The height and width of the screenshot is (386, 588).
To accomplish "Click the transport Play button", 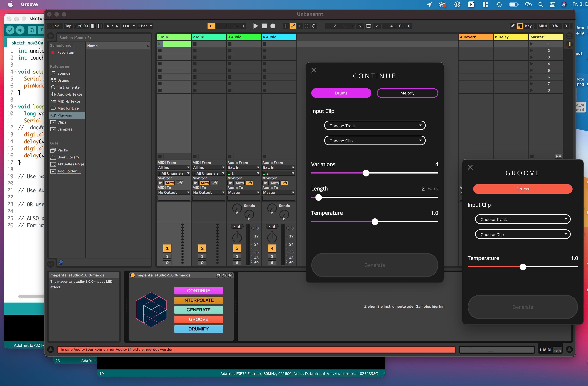I will (x=256, y=26).
